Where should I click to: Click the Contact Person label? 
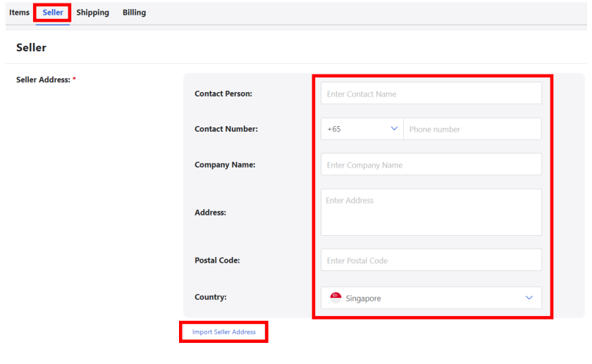pyautogui.click(x=223, y=94)
